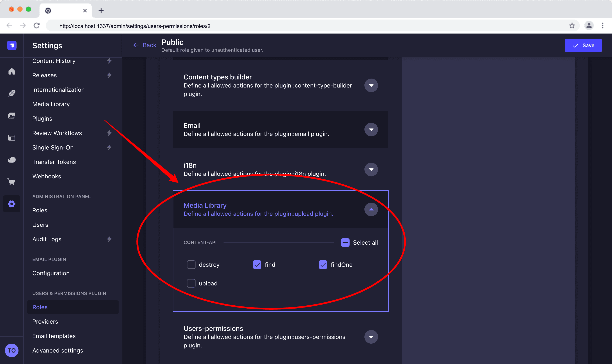612x364 pixels.
Task: Expand the i18n plugin section
Action: click(x=371, y=169)
